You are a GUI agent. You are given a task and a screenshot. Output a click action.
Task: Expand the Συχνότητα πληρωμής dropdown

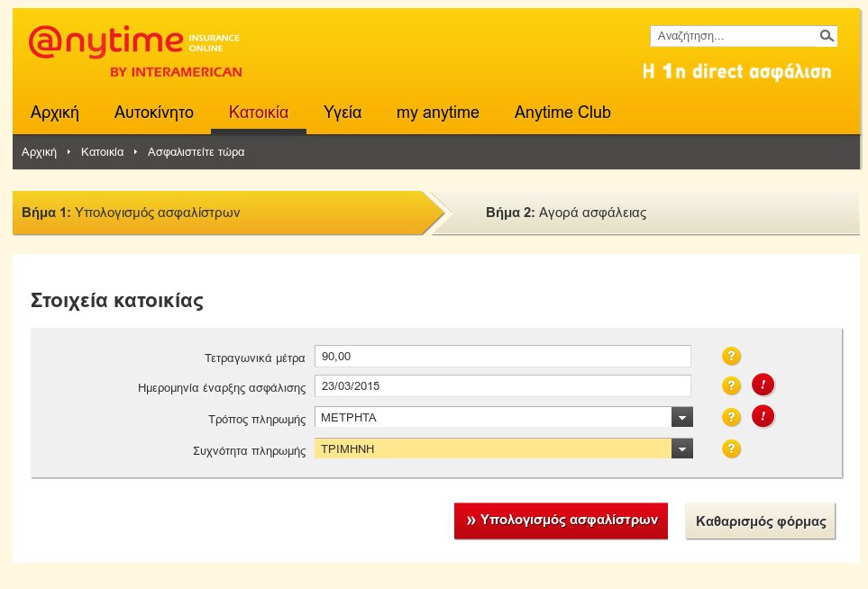tap(682, 449)
